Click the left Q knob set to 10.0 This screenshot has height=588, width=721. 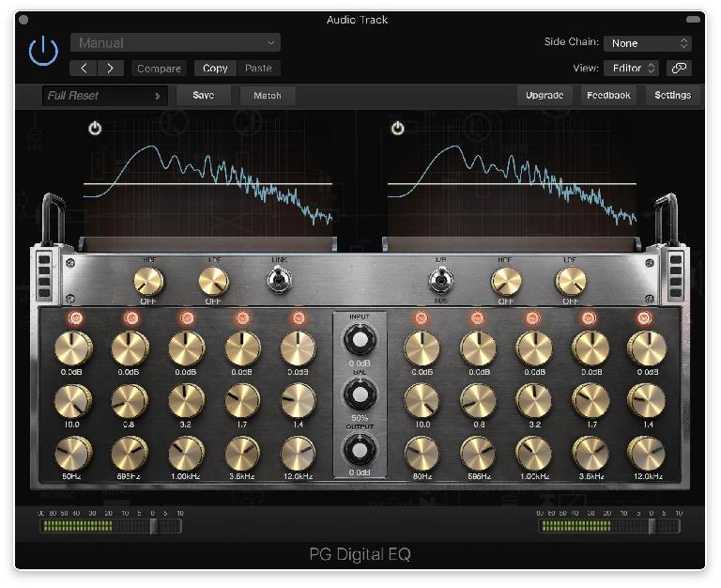[x=72, y=401]
